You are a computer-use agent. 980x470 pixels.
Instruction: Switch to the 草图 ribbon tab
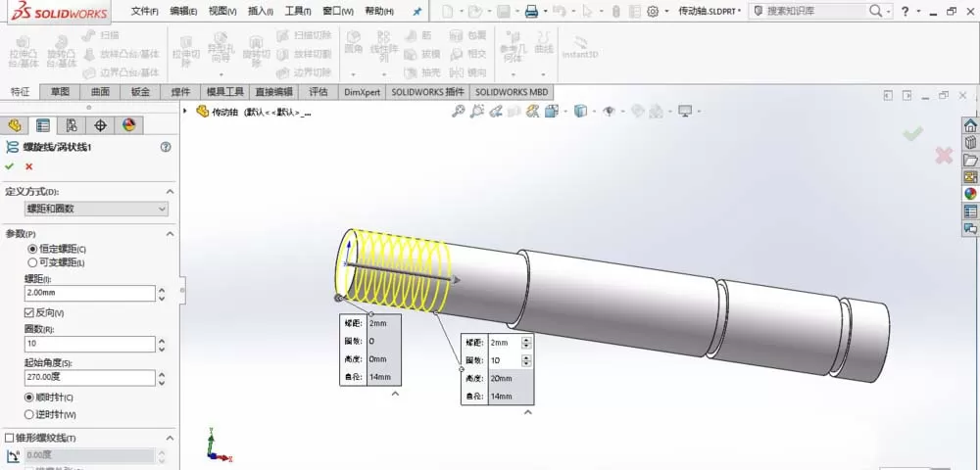tap(60, 92)
